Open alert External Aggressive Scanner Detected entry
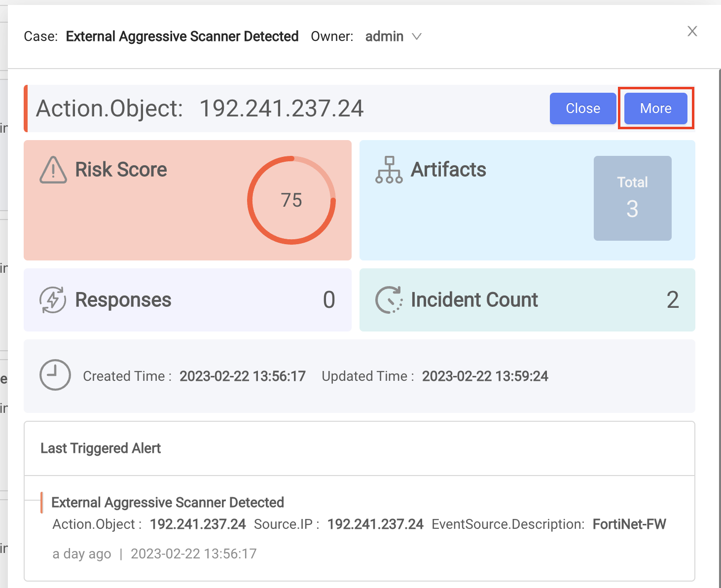This screenshot has height=588, width=721. (168, 503)
